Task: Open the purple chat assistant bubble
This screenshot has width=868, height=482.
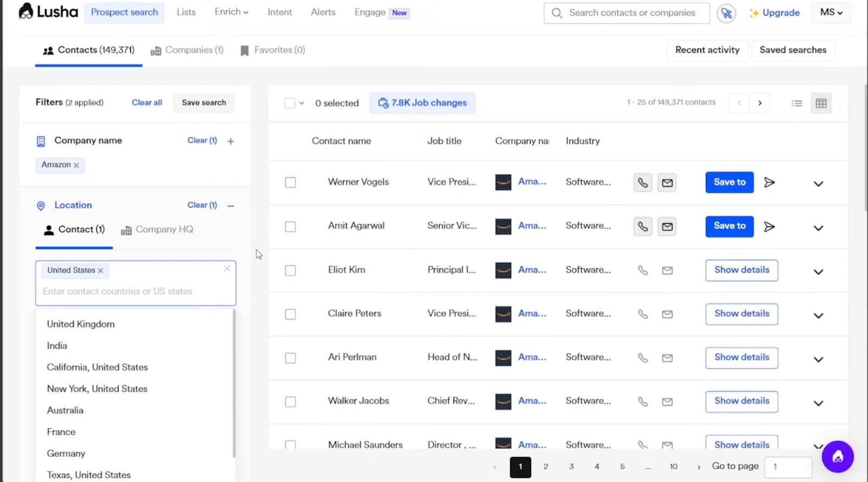Action: [x=838, y=456]
